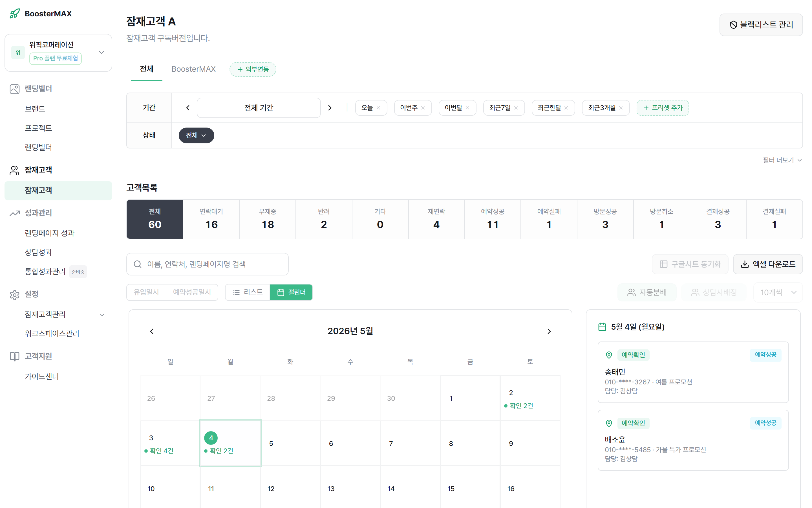
Task: Click 엑셀 다운로드 button
Action: pyautogui.click(x=768, y=264)
